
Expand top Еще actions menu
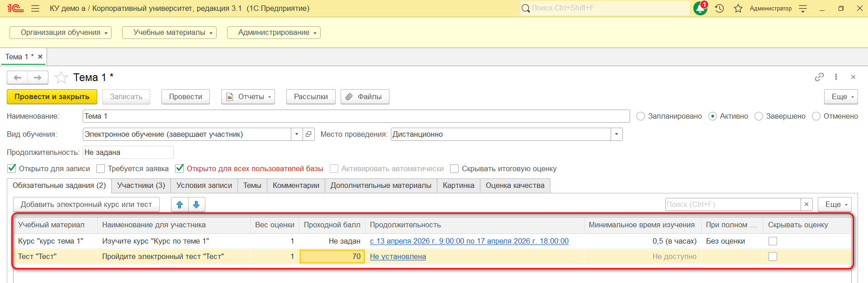841,97
